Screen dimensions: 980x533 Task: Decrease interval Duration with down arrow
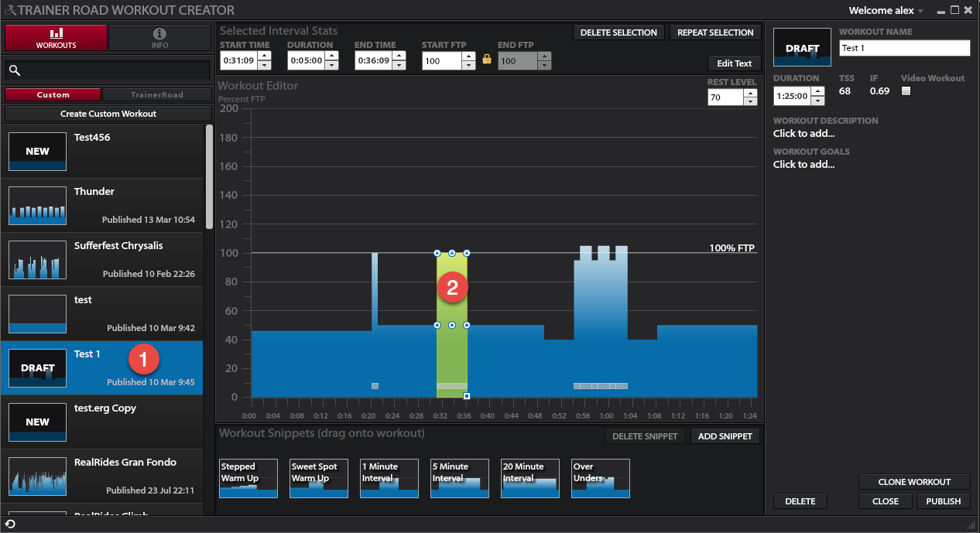click(x=331, y=65)
